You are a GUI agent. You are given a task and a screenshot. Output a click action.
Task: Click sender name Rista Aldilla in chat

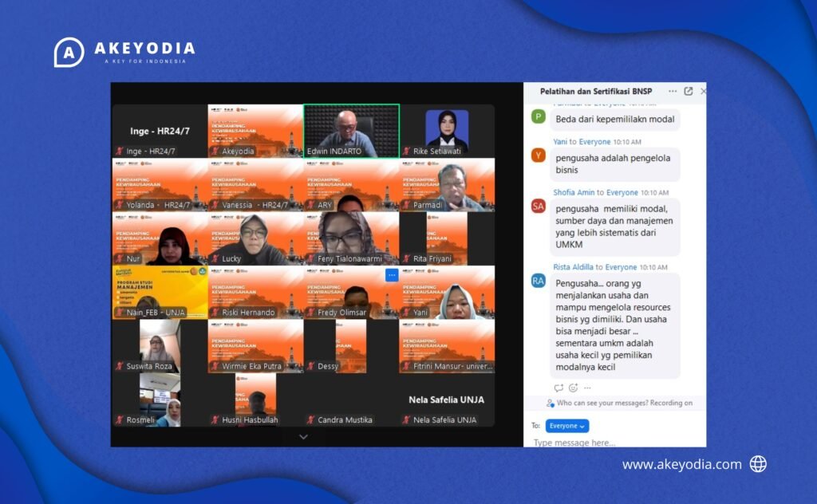coord(573,266)
